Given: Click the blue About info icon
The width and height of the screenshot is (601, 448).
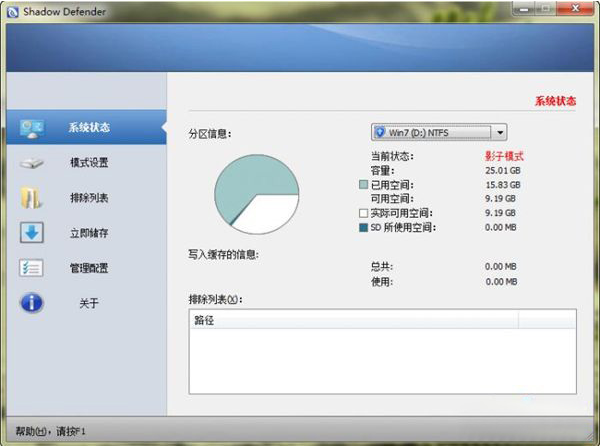Looking at the screenshot, I should [31, 303].
